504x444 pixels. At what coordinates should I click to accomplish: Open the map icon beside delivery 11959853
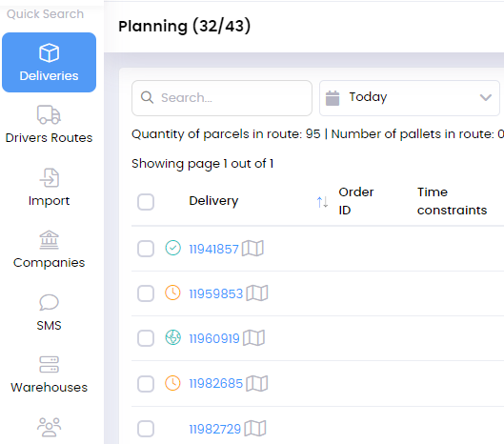pyautogui.click(x=257, y=293)
